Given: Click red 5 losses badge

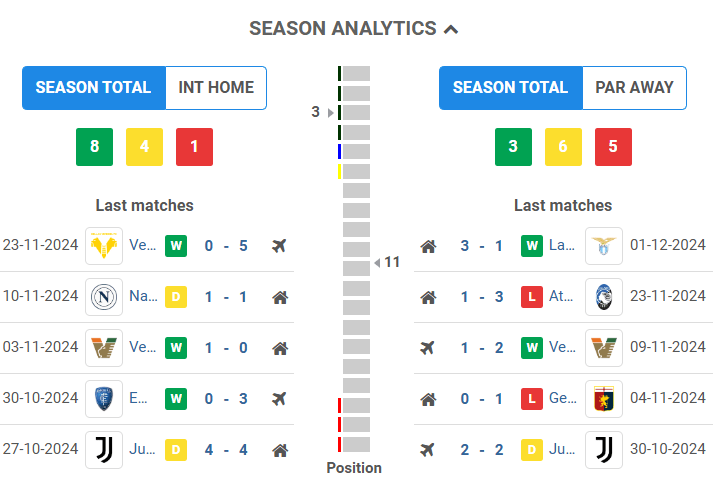Looking at the screenshot, I should point(613,147).
